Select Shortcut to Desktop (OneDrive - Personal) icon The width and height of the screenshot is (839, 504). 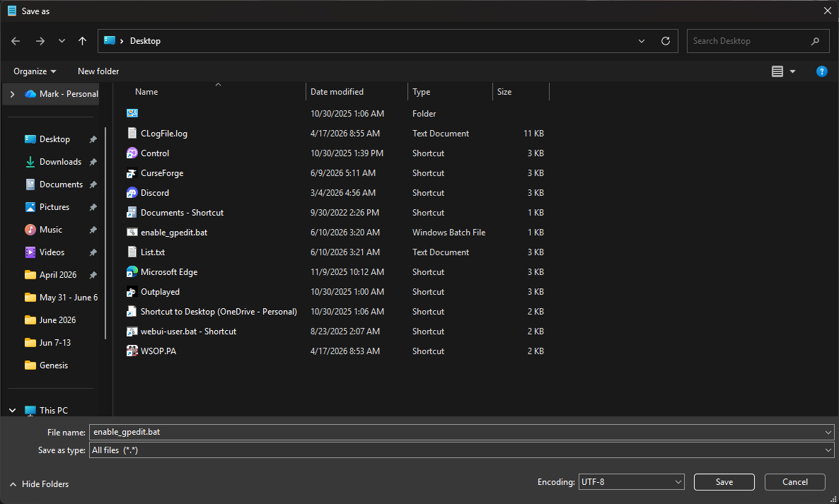132,312
